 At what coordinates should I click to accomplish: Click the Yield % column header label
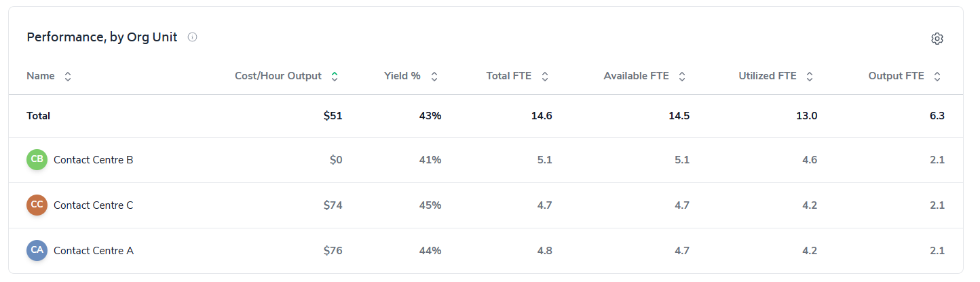402,76
